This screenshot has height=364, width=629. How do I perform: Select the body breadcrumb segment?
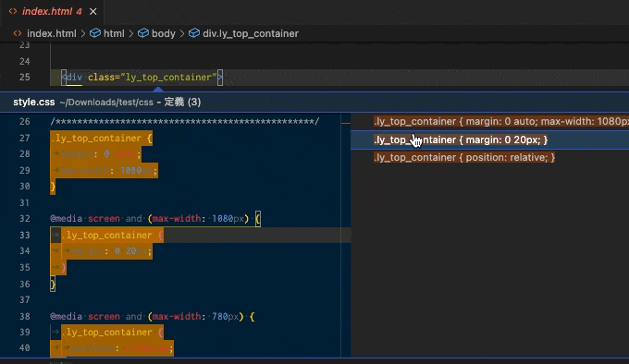164,33
